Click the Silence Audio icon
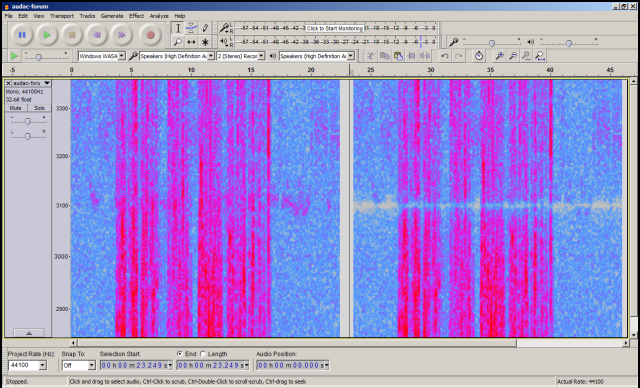The width and height of the screenshot is (640, 388). [x=425, y=56]
